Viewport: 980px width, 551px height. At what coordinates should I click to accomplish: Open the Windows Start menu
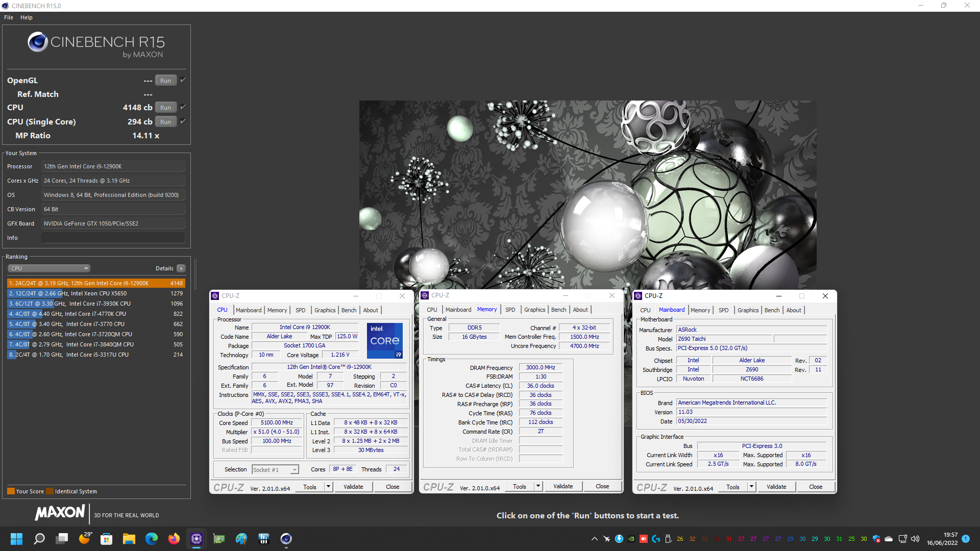point(16,539)
